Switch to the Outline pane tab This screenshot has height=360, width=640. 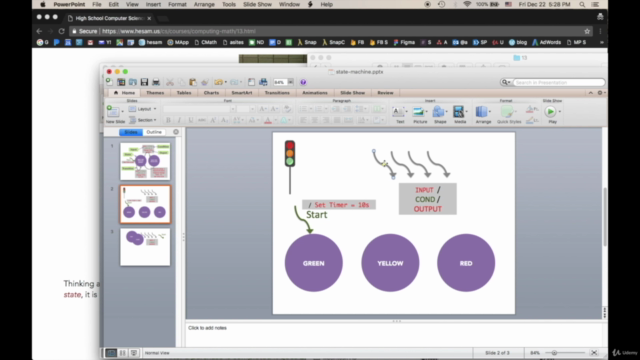coord(154,132)
